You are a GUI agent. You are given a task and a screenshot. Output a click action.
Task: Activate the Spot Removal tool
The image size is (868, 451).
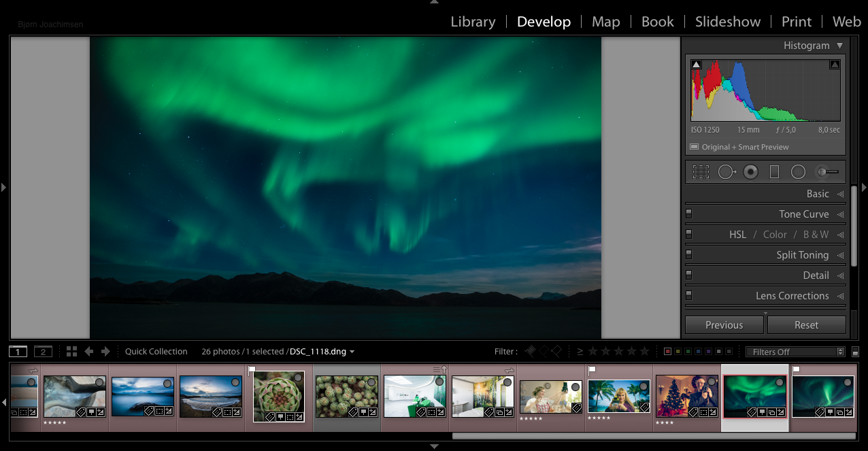pyautogui.click(x=727, y=172)
